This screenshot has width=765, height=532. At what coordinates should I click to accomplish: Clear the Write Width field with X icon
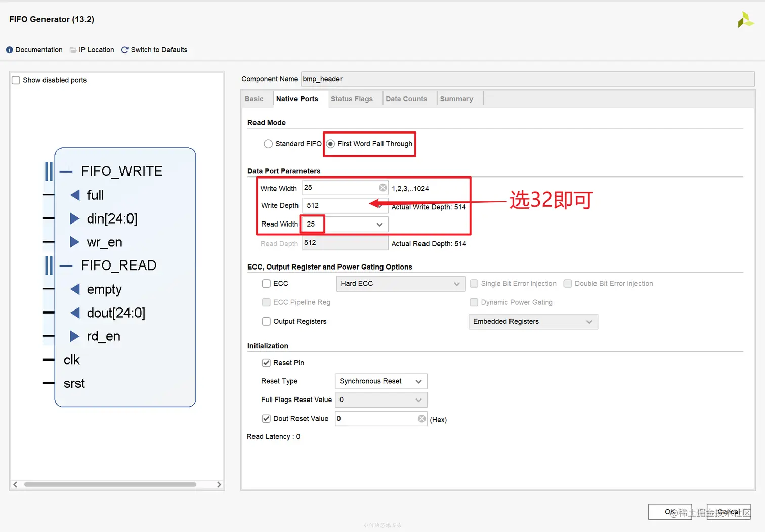click(383, 188)
